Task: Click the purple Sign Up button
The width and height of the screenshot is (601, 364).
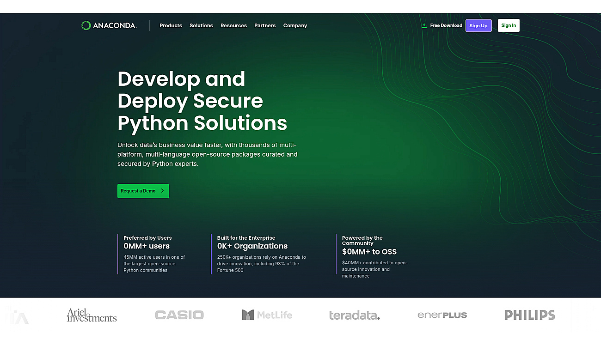Action: click(478, 25)
